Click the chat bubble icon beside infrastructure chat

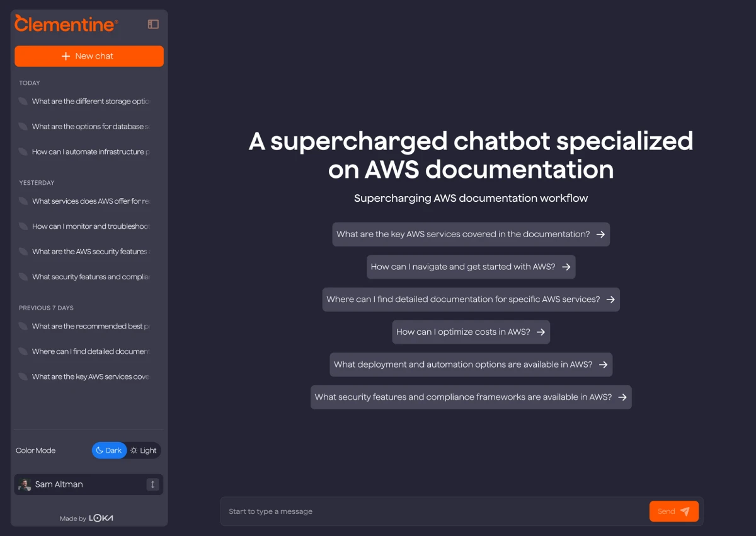click(24, 151)
